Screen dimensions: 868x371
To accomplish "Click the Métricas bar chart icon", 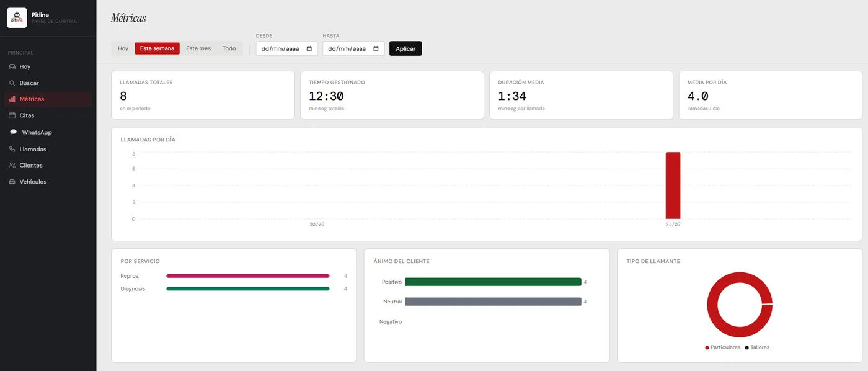I will 12,99.
